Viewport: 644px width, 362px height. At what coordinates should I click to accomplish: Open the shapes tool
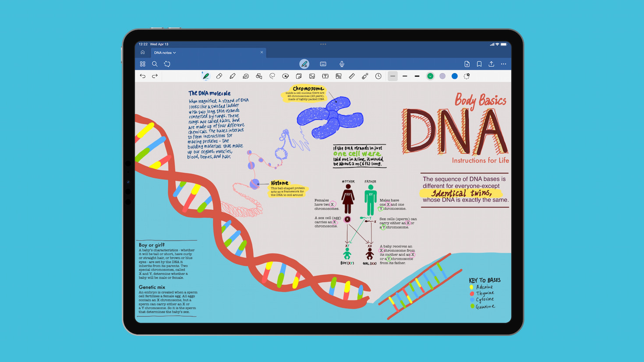[259, 76]
